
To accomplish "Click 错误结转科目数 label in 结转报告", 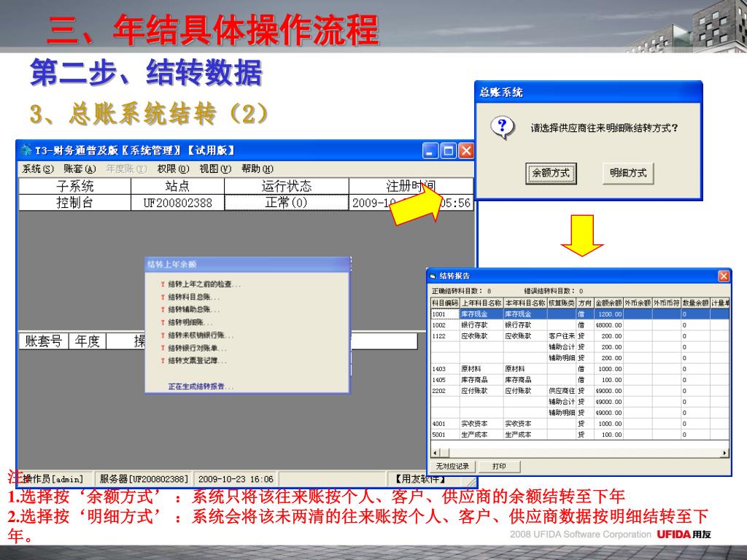I will tap(549, 291).
